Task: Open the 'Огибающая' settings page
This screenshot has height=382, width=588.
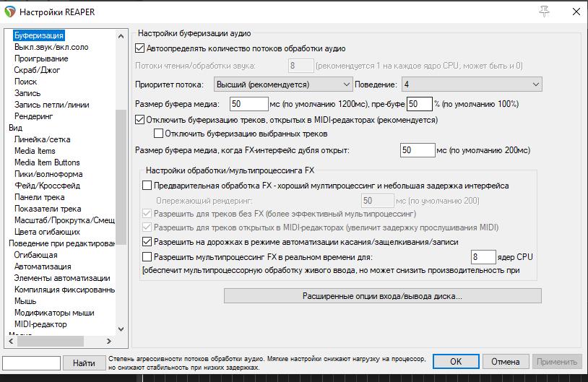Action: coord(35,256)
